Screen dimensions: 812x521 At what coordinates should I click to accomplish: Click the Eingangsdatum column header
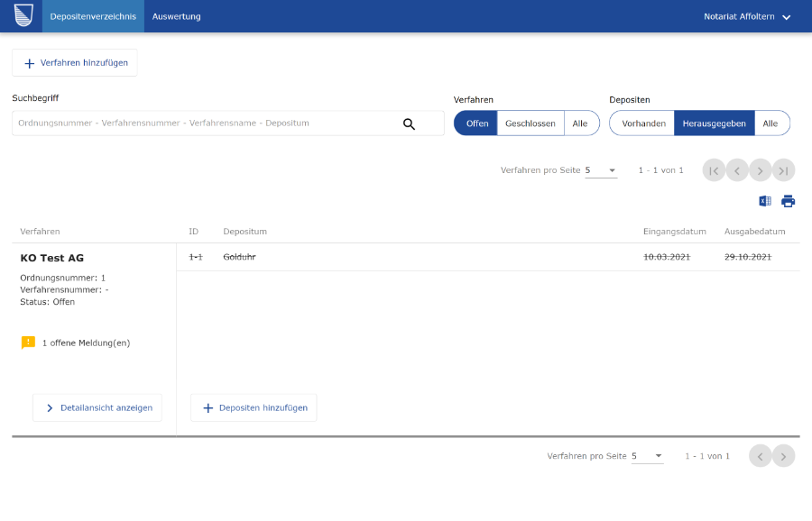click(x=675, y=232)
